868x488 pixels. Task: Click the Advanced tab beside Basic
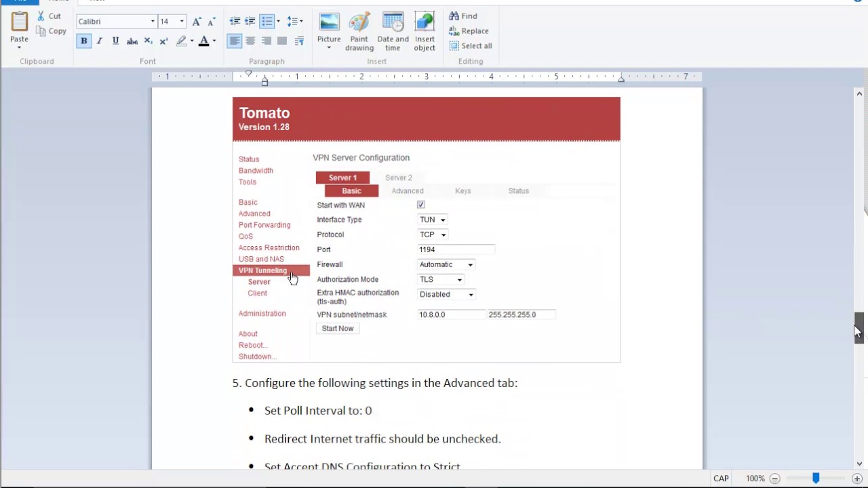pyautogui.click(x=408, y=191)
